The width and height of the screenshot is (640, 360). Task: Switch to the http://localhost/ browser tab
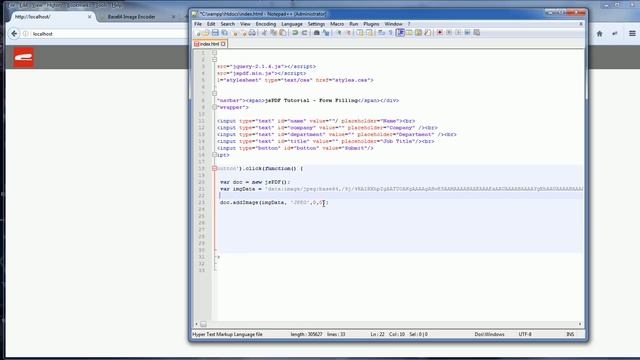[x=51, y=17]
